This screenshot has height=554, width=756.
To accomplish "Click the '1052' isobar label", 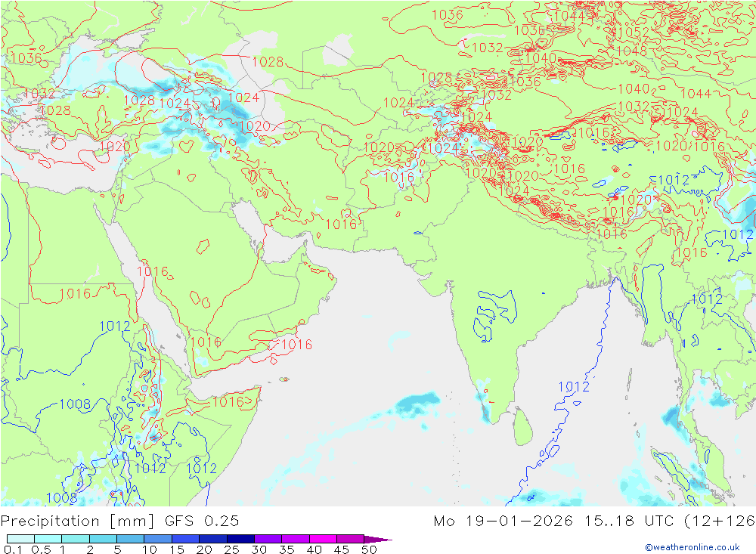I will click(633, 32).
